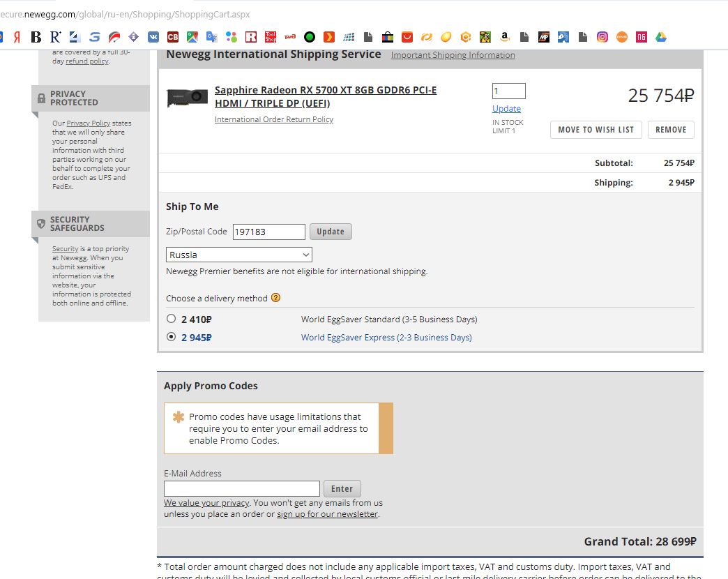The width and height of the screenshot is (728, 579).
Task: Open the red R square bookmark
Action: 251,37
